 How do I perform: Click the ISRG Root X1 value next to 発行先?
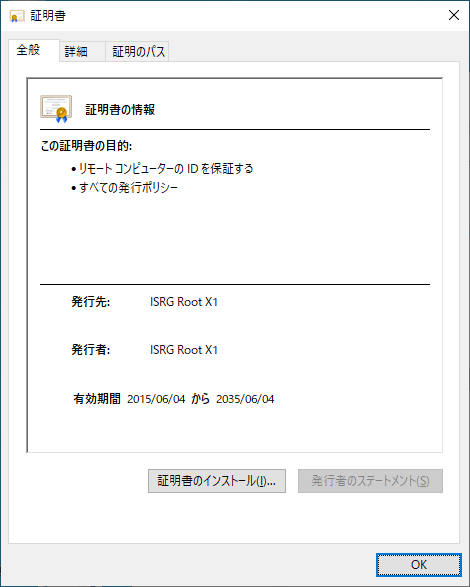pos(184,302)
